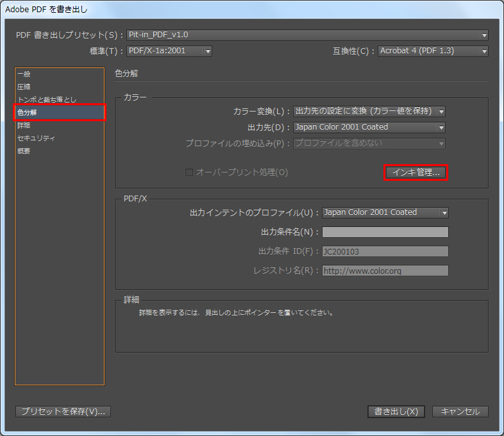Open the Acrobat 4 compatibility dropdown
The image size is (504, 436).
[433, 51]
